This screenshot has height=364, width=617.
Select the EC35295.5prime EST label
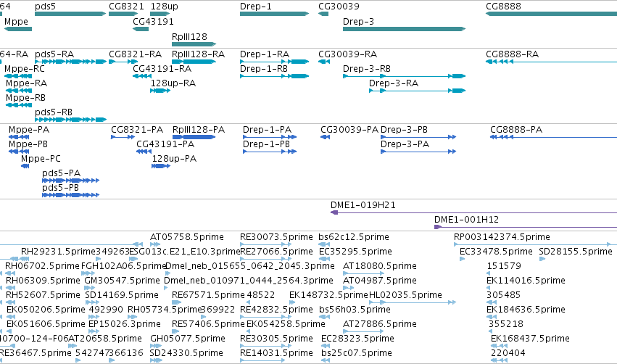coord(355,252)
